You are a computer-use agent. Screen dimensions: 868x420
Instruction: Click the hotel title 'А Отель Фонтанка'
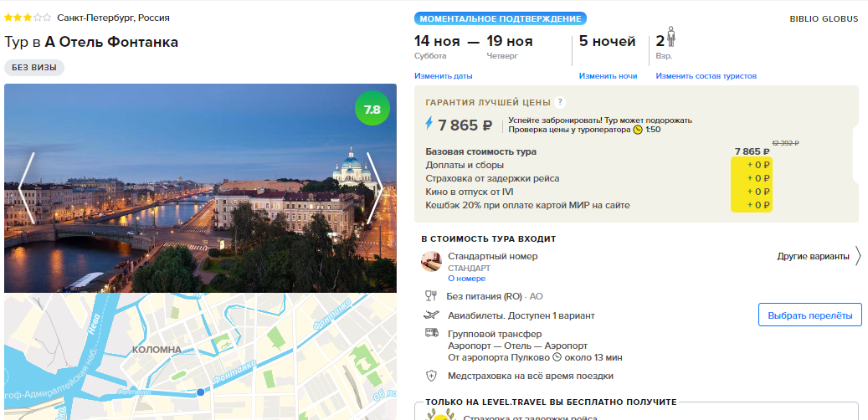111,42
